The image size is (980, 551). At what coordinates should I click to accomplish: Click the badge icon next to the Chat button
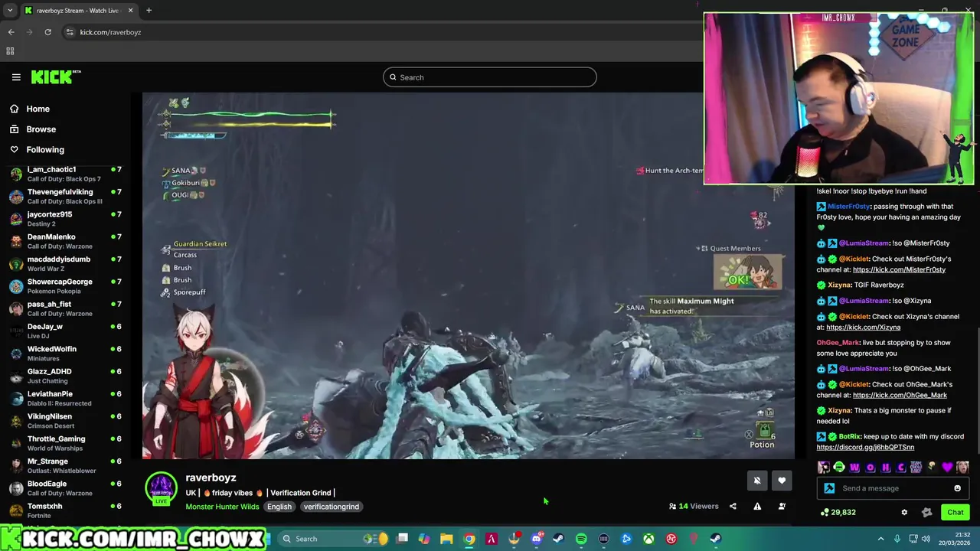(926, 512)
